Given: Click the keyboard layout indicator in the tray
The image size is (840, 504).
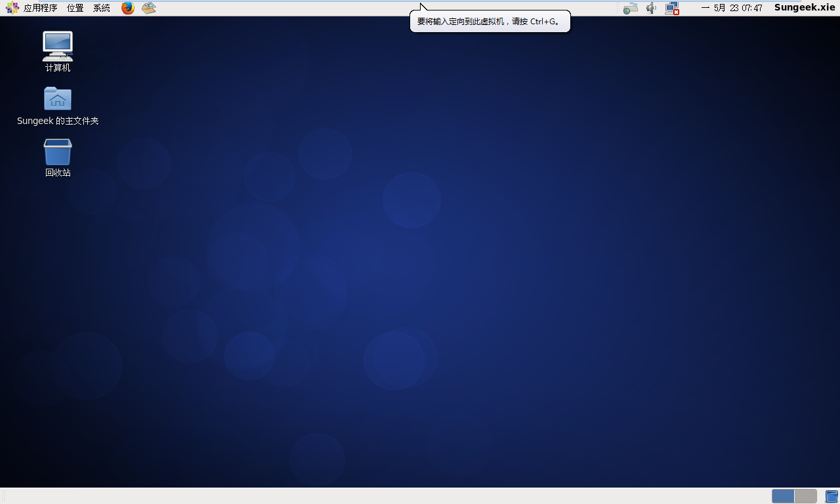Looking at the screenshot, I should pos(630,8).
